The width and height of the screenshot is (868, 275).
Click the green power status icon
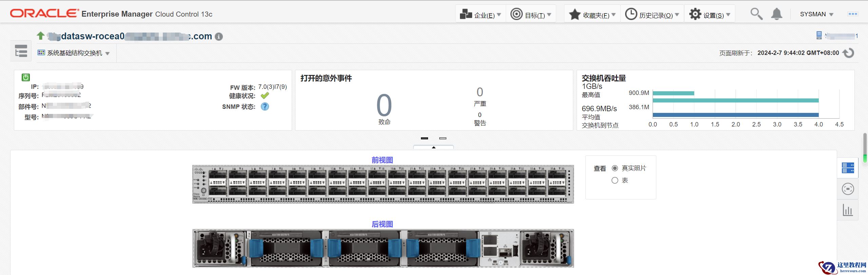[x=26, y=77]
